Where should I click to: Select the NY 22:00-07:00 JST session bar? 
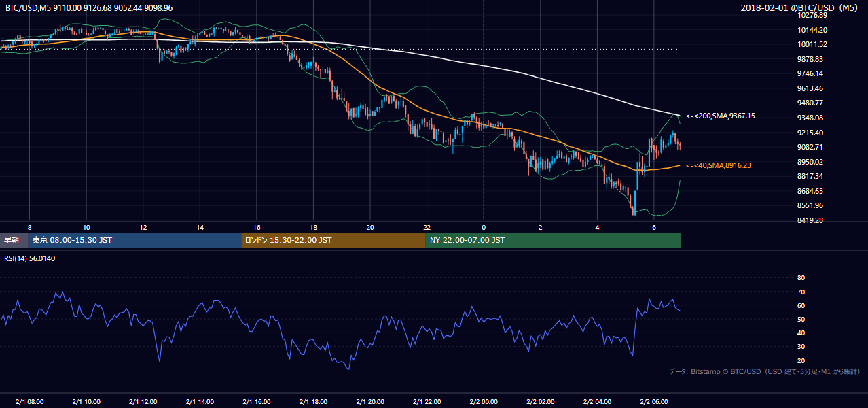pyautogui.click(x=553, y=240)
